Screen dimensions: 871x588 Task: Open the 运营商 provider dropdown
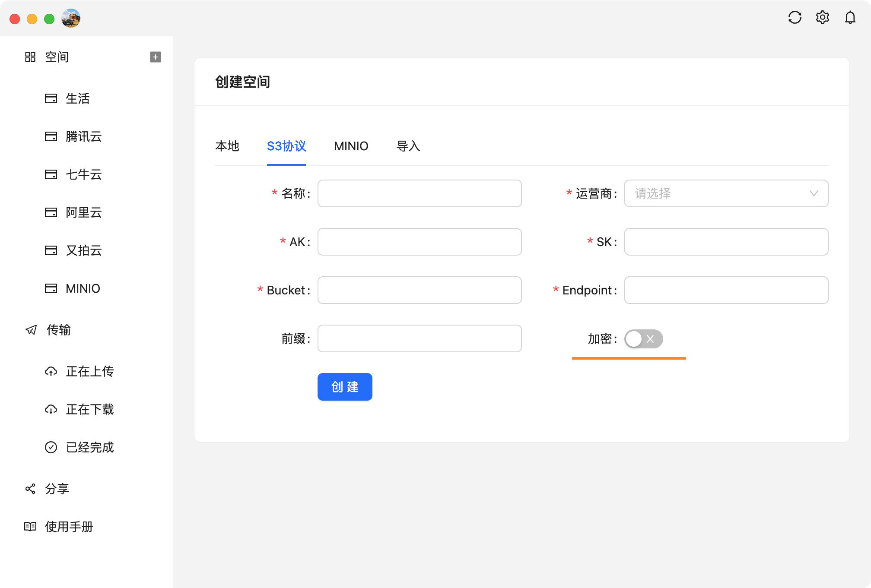(x=726, y=193)
